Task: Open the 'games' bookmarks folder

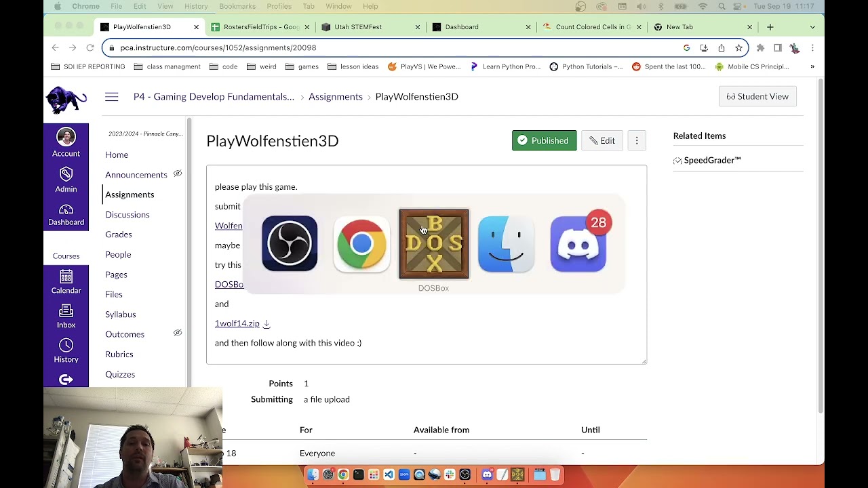Action: tap(302, 66)
